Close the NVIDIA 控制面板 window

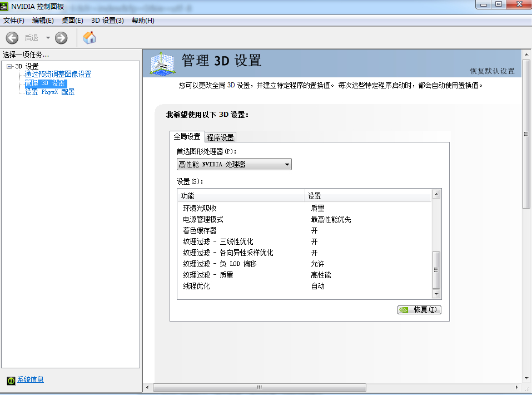tap(519, 4)
